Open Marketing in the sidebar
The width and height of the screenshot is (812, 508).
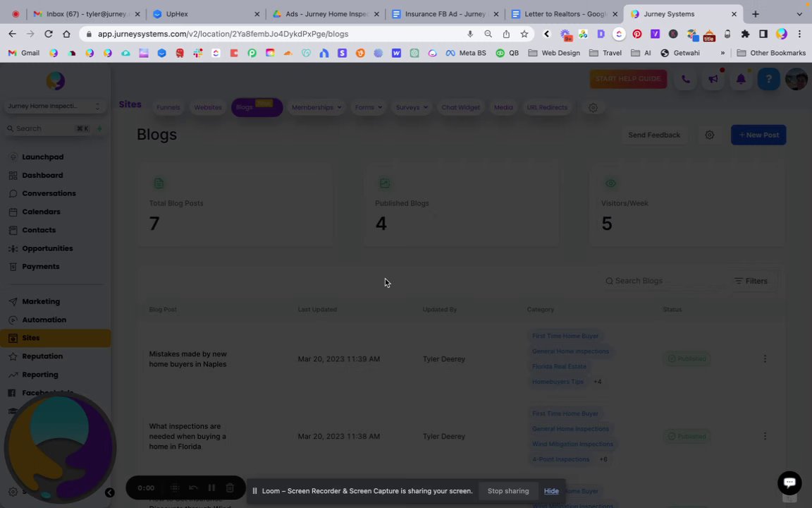41,302
